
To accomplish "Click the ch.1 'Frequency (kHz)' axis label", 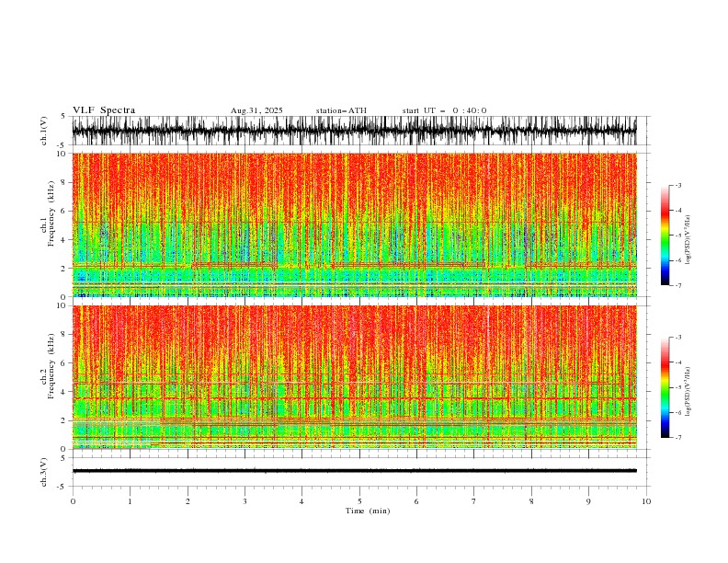I will click(x=51, y=213).
